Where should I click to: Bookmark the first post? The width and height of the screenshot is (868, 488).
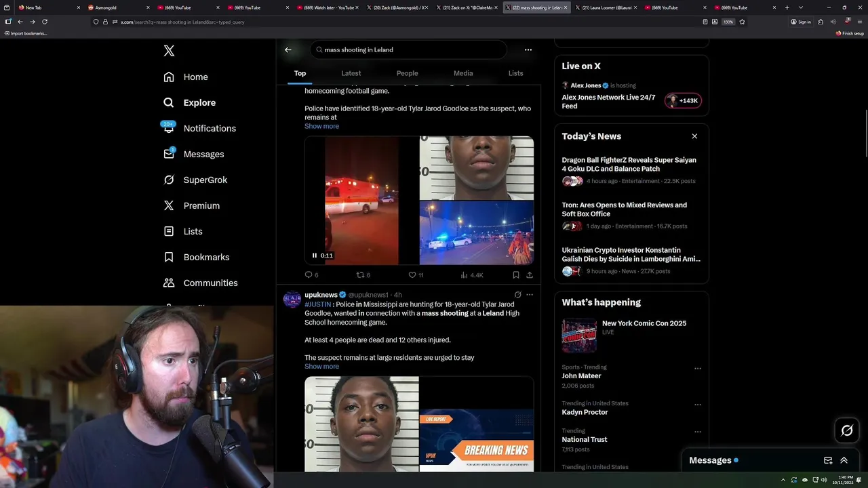click(x=516, y=275)
